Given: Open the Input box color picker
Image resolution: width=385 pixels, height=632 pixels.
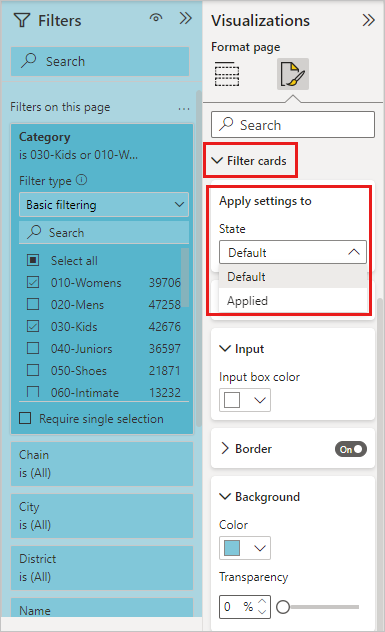Looking at the screenshot, I should 245,400.
